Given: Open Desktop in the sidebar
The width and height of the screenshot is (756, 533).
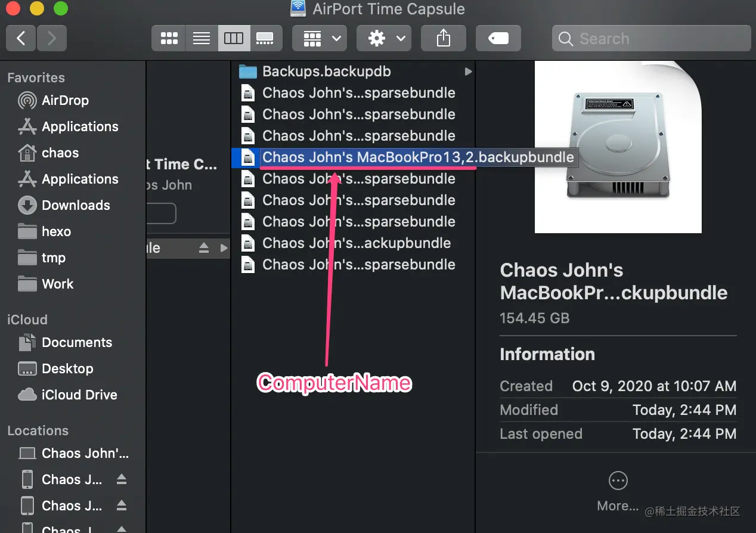Looking at the screenshot, I should [67, 368].
